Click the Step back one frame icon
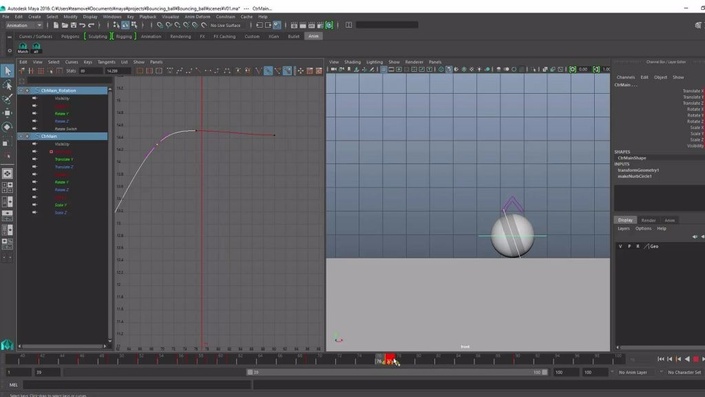This screenshot has width=705, height=397. (x=669, y=359)
